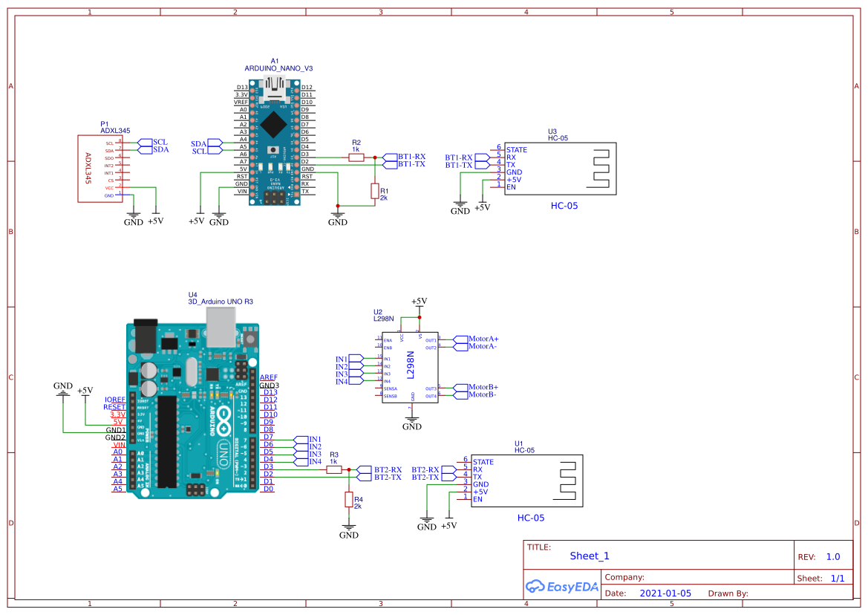Viewport: 868px width, 615px height.
Task: Click the R3 1k resistor
Action: pos(334,469)
